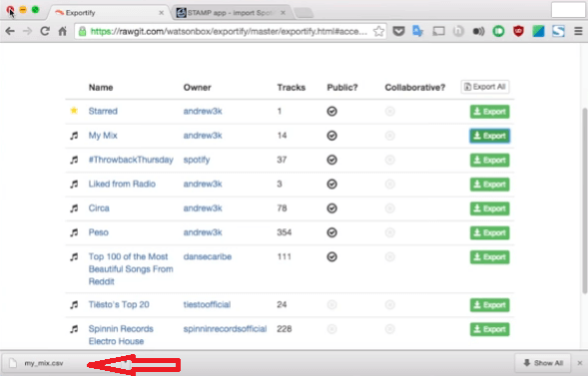
Task: Switch to STAMP app tab
Action: pyautogui.click(x=230, y=13)
